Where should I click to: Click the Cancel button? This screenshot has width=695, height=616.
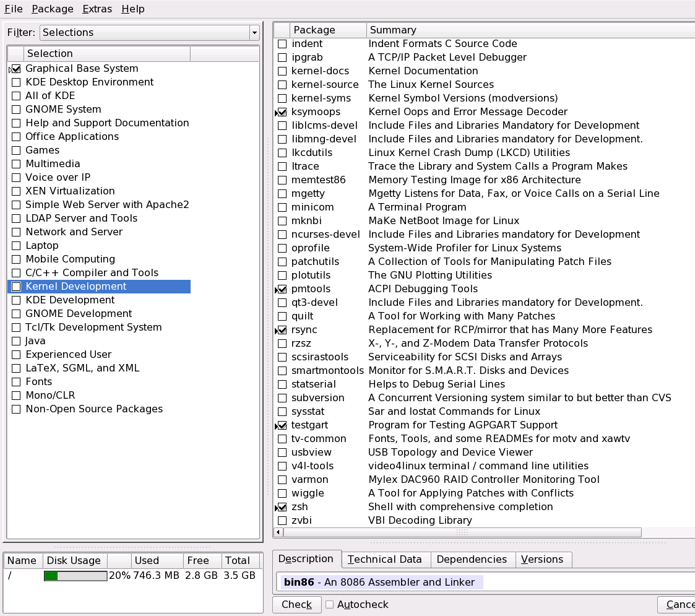[678, 605]
